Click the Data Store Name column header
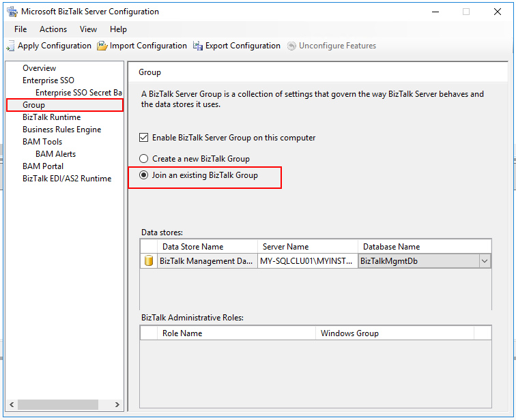This screenshot has width=516, height=420. tap(207, 247)
